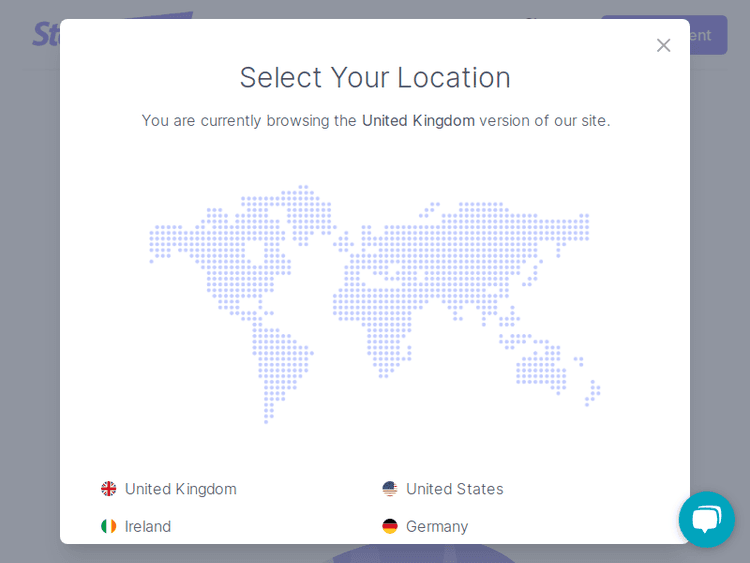Click the Ireland flag icon
This screenshot has width=750, height=563.
coord(109,526)
